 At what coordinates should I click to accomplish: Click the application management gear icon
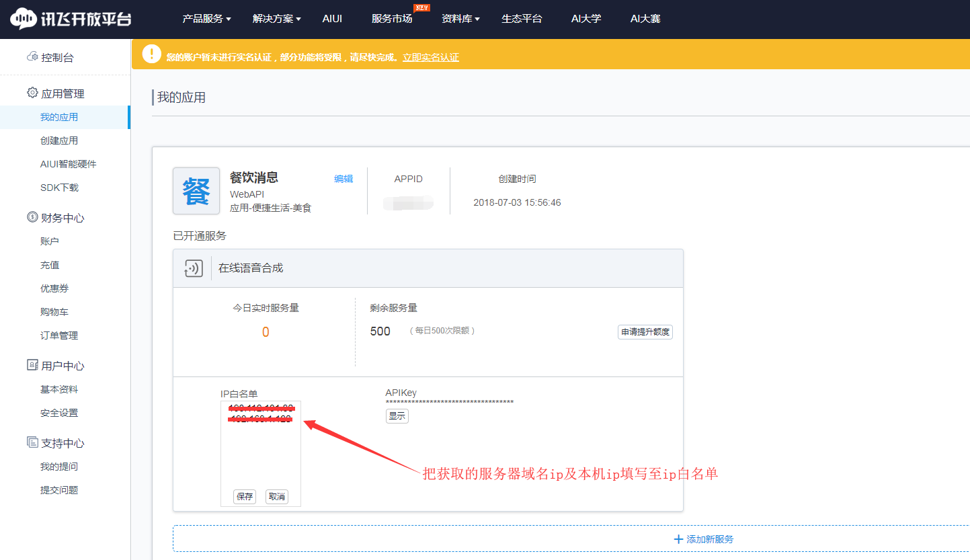pyautogui.click(x=32, y=93)
